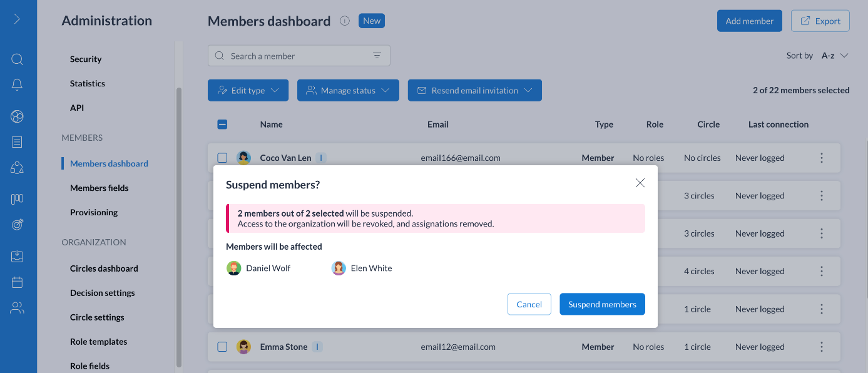Click the Search a member field
The width and height of the screenshot is (868, 373).
299,56
